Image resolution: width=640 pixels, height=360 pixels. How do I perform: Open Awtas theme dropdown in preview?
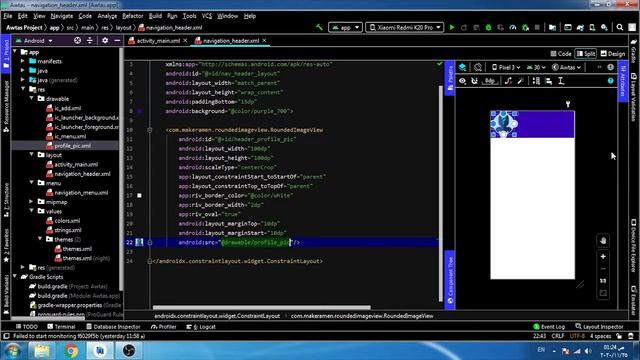click(x=567, y=67)
